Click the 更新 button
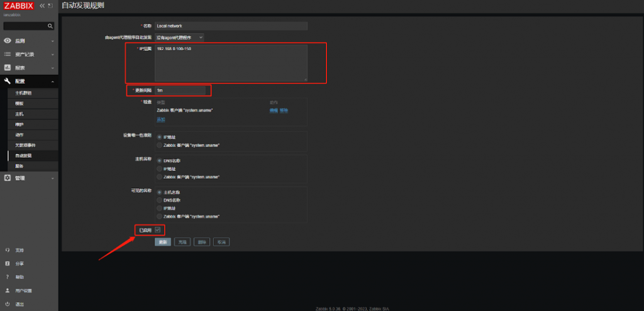The height and width of the screenshot is (311, 644). coord(163,242)
